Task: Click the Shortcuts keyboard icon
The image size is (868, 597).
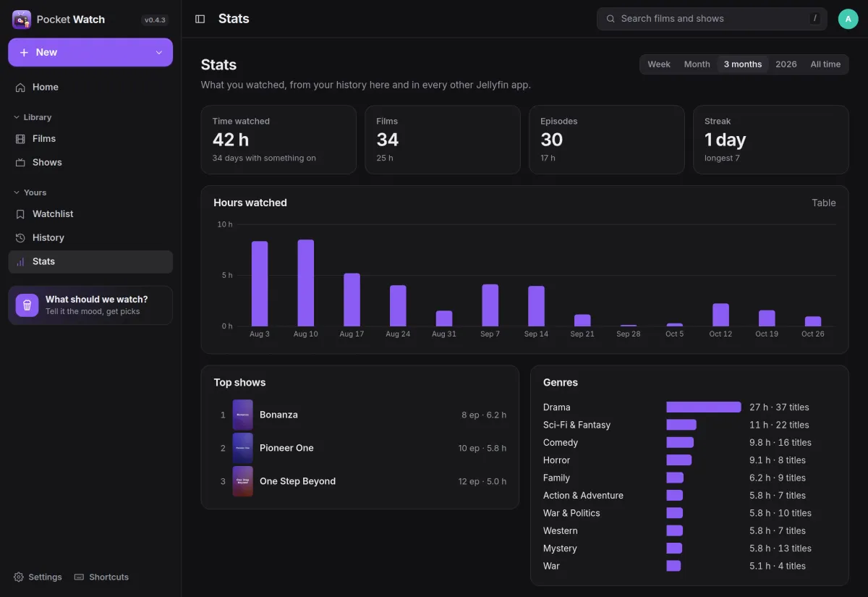Action: click(80, 577)
